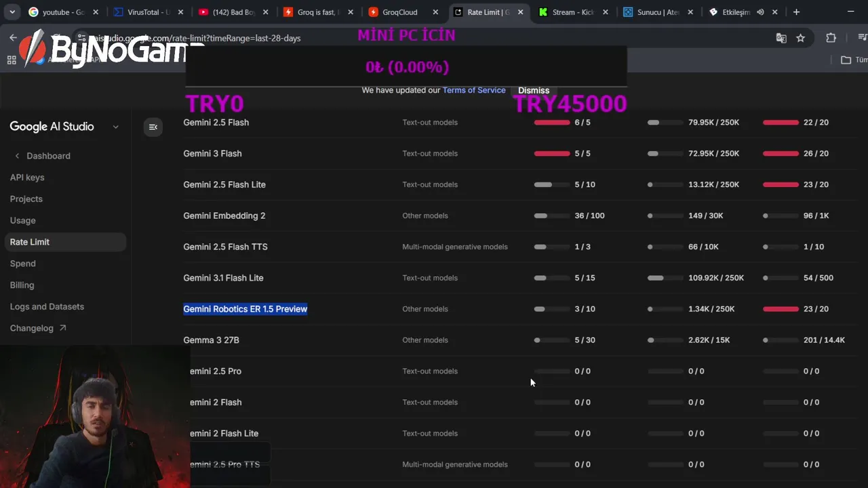Dismiss the Terms of Service notice
Image resolution: width=868 pixels, height=488 pixels.
pos(534,90)
